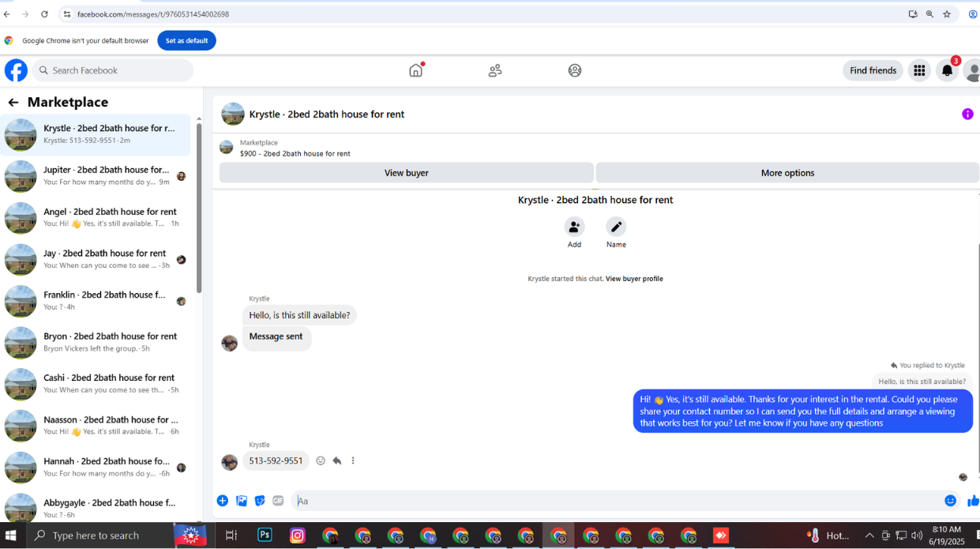Screen dimensions: 980x549
Task: Open Instagram from the taskbar
Action: point(298,535)
